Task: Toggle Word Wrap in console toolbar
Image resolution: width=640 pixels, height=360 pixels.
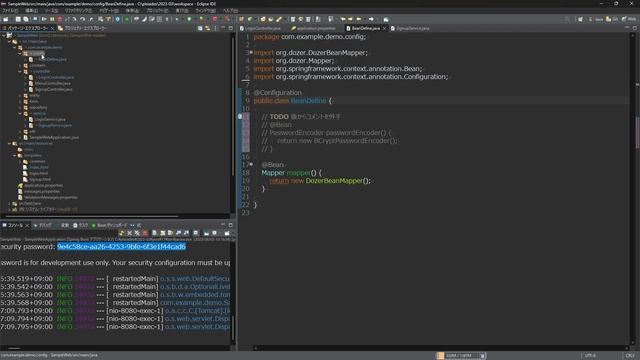Action: pos(171,233)
